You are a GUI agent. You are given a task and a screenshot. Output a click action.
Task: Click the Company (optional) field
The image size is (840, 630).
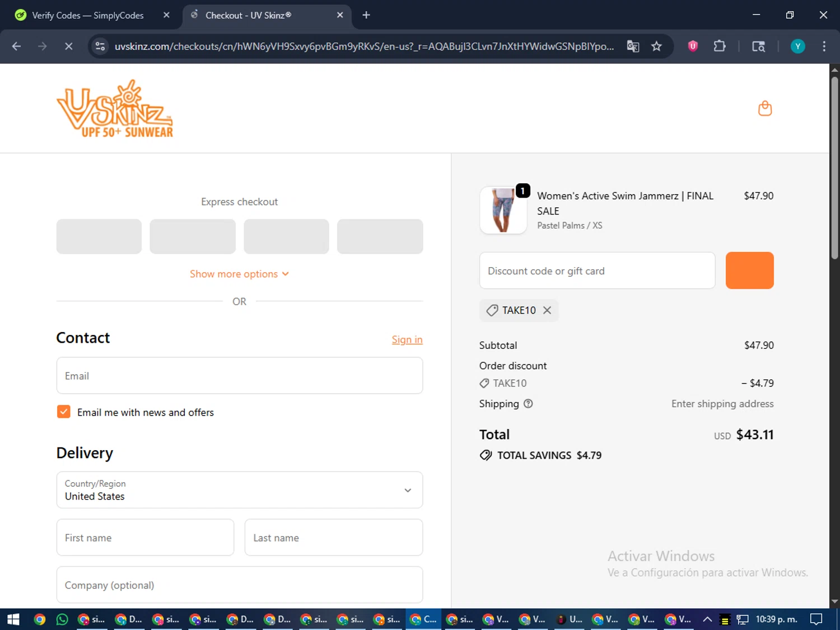[239, 585]
